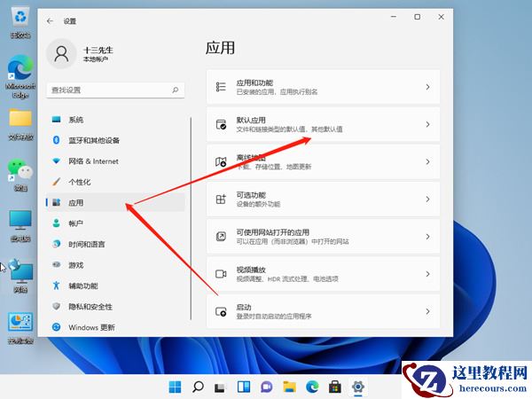The width and height of the screenshot is (532, 399).
Task: Go to Windows 更新 category
Action: coord(115,327)
